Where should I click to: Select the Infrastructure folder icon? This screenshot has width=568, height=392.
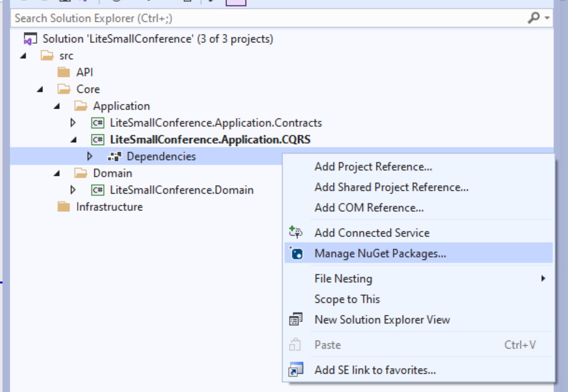(x=64, y=207)
